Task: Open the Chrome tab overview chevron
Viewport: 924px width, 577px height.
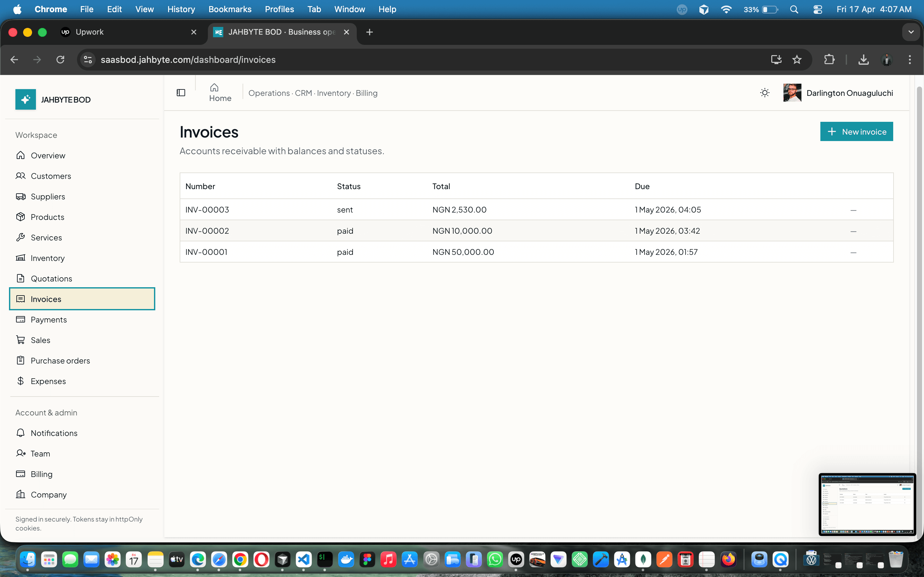Action: [911, 32]
